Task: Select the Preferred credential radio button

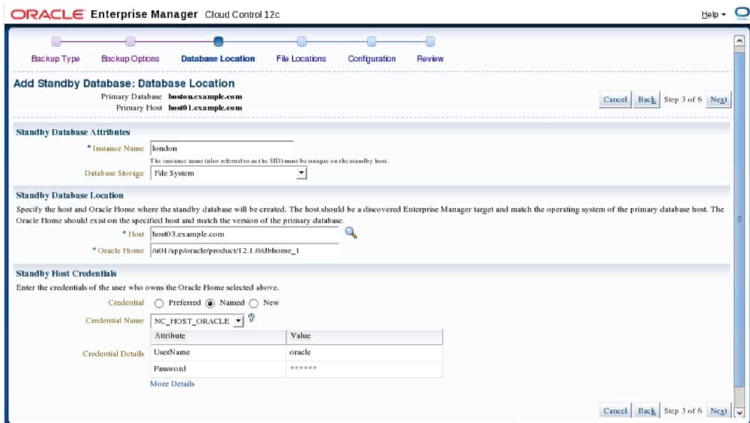Action: coord(159,303)
